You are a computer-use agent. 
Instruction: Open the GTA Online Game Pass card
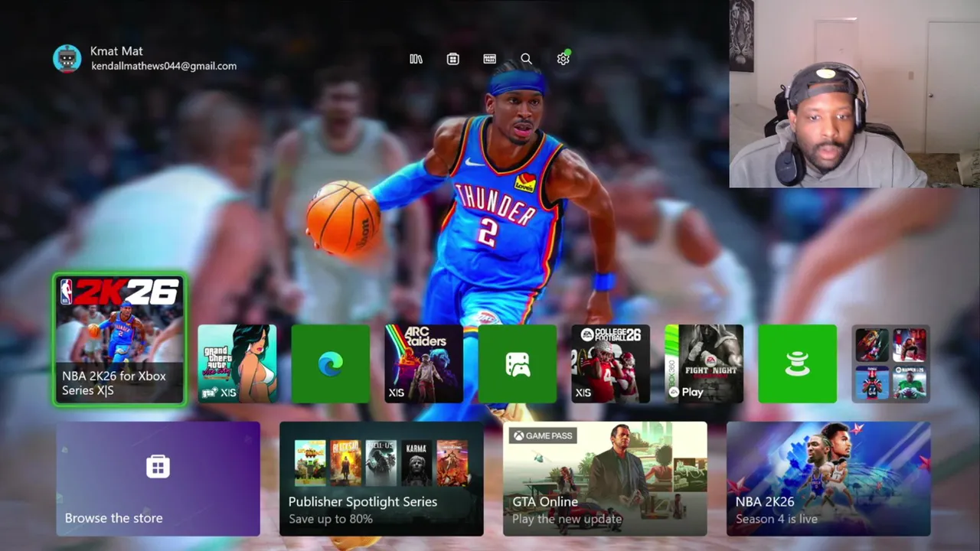pyautogui.click(x=605, y=478)
